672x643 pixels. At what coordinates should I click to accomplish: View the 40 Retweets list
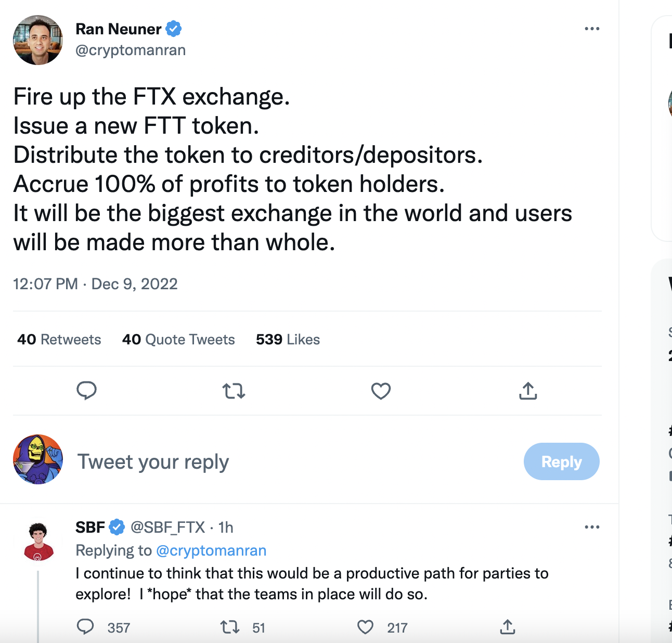[59, 340]
